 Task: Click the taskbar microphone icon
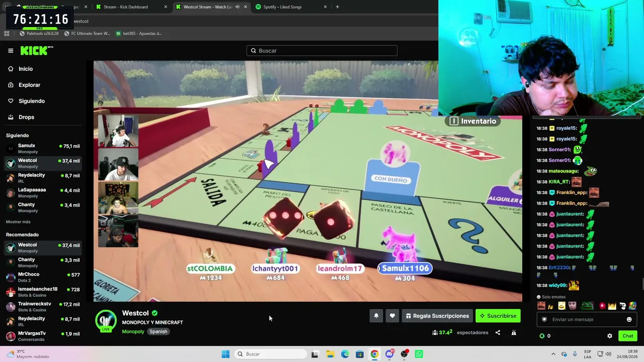575,354
